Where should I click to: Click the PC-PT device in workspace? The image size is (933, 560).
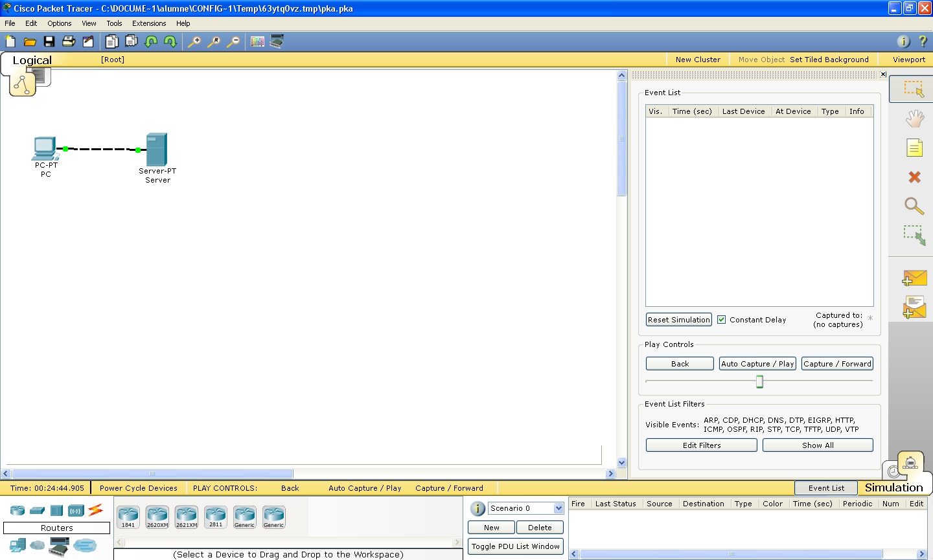click(45, 149)
